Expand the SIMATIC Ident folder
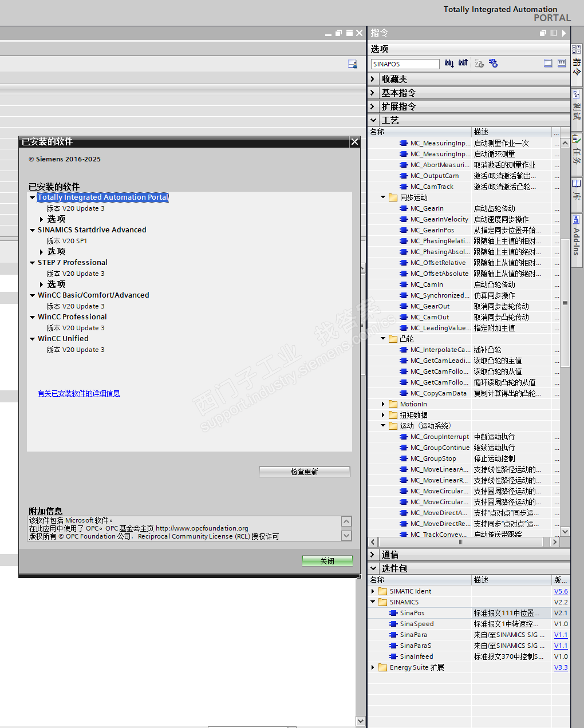Image resolution: width=584 pixels, height=728 pixels. tap(373, 591)
